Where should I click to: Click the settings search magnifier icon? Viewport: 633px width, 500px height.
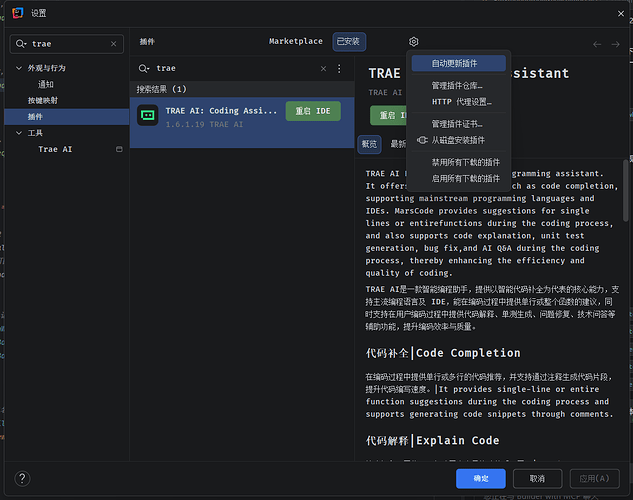[x=21, y=44]
